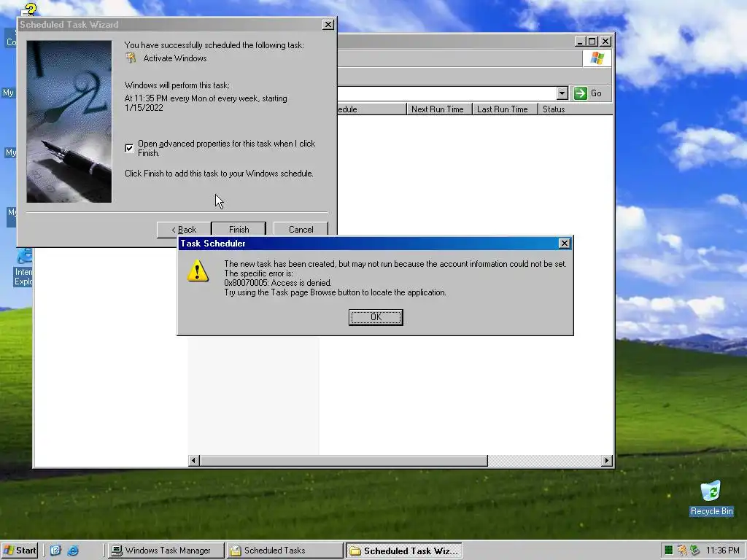
Task: Cancel the Scheduled Task Wizard
Action: click(301, 229)
